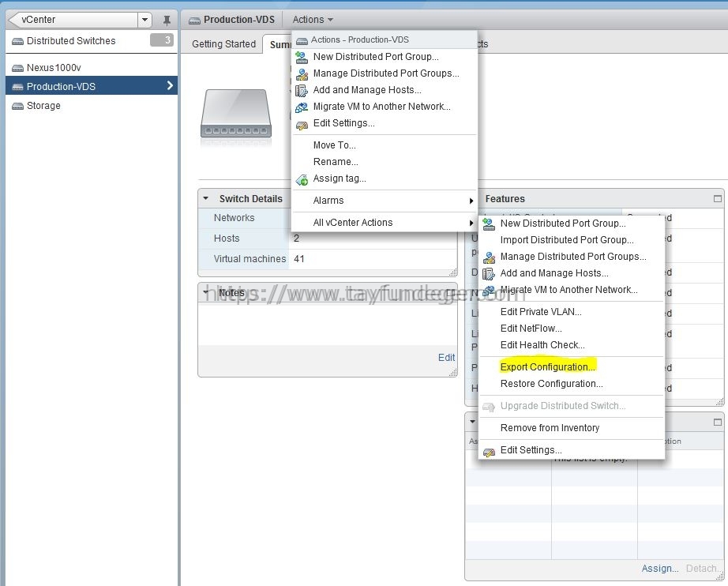Screen dimensions: 728x586
Task: Select Rename in Actions menu
Action: (x=336, y=162)
